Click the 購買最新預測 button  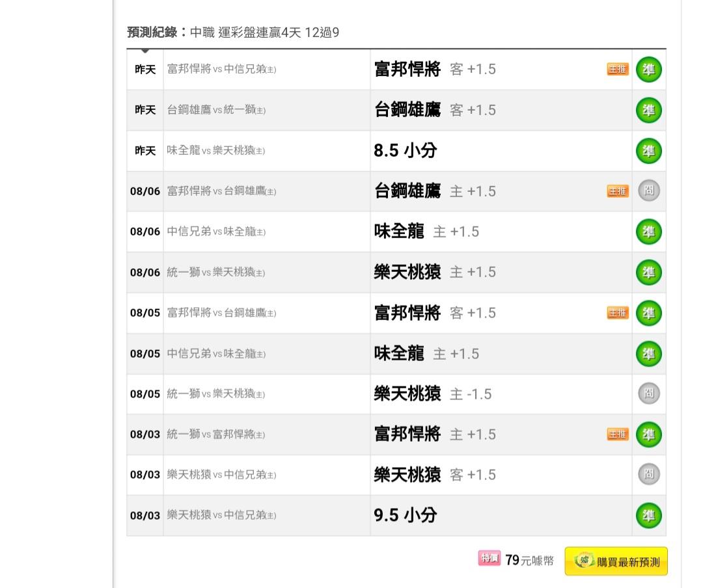pyautogui.click(x=616, y=561)
